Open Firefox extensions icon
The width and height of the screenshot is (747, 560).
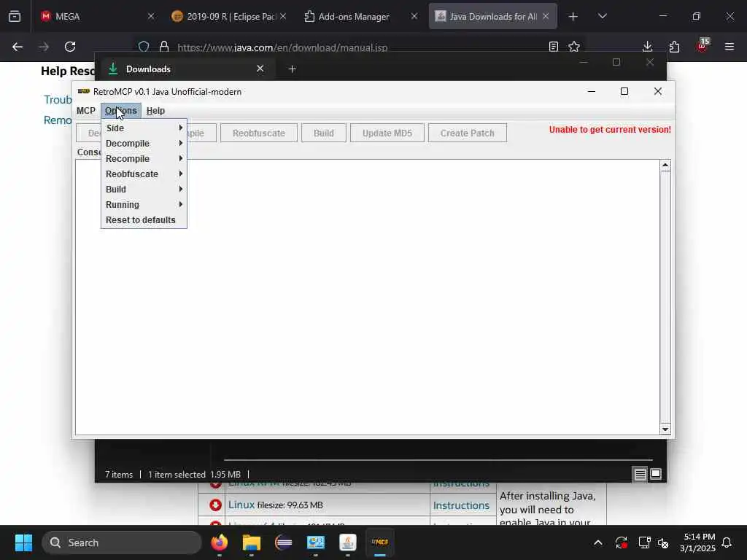(x=674, y=47)
